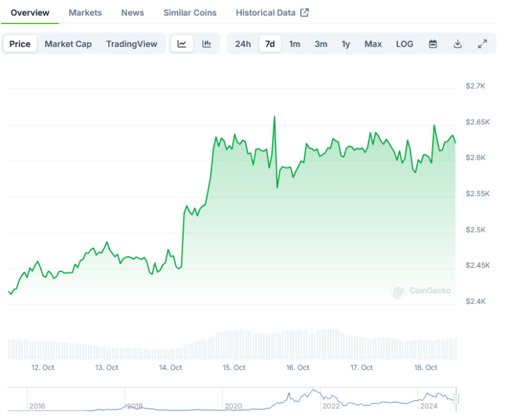
Task: Click external link icon beside Historical Data
Action: 304,12
